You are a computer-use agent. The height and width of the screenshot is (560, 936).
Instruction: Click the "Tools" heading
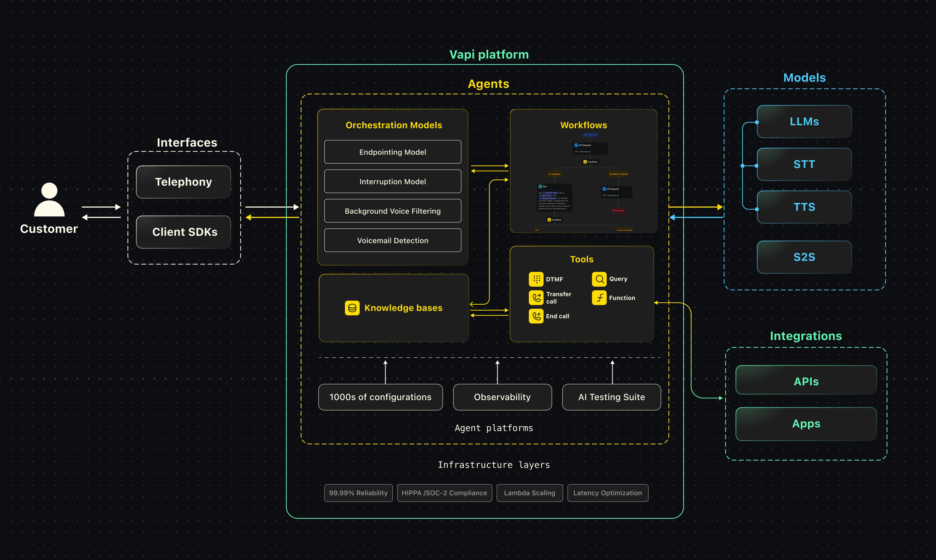(x=581, y=259)
